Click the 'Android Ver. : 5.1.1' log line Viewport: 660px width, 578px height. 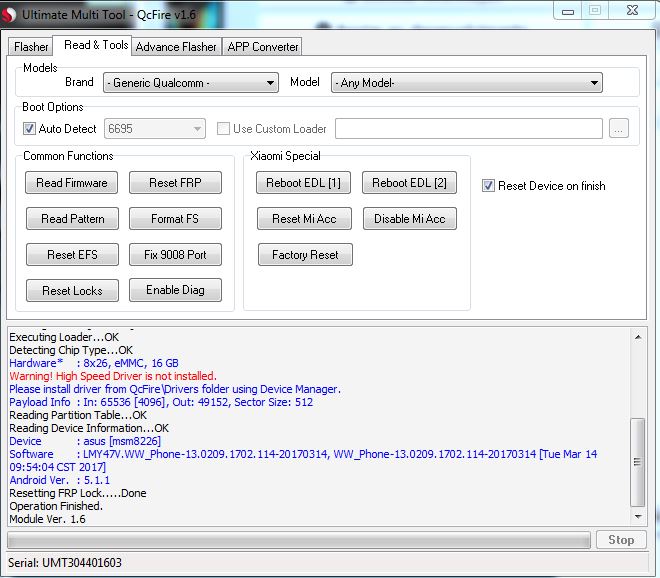coord(59,480)
